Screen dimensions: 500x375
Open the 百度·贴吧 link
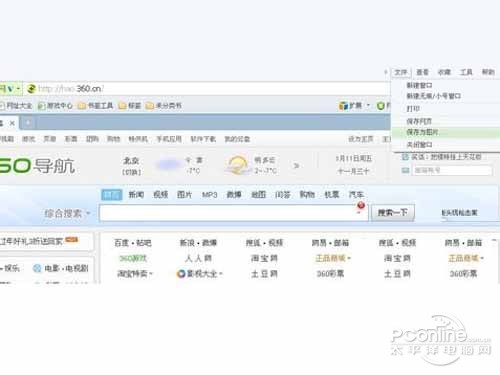pos(133,243)
